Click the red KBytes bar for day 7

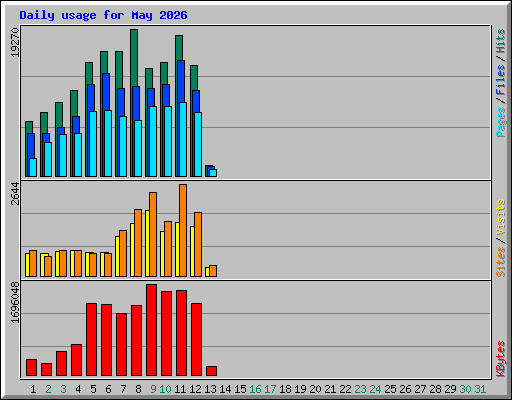coord(121,345)
